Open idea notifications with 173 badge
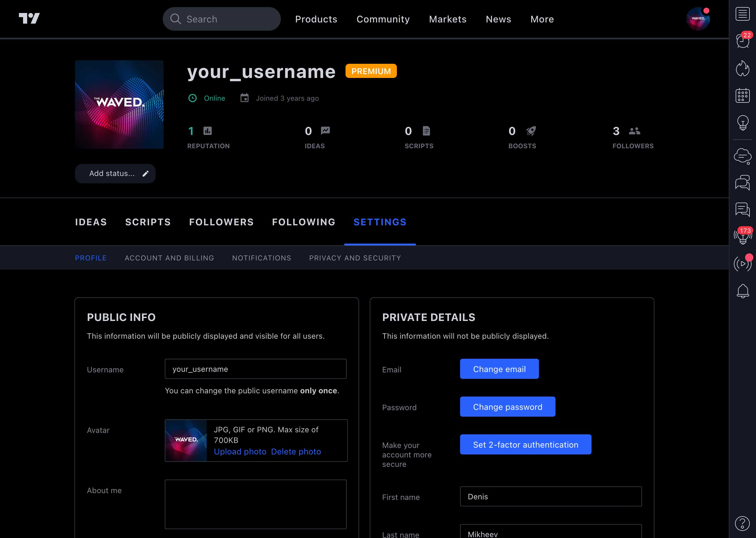This screenshot has width=756, height=538. coord(742,236)
